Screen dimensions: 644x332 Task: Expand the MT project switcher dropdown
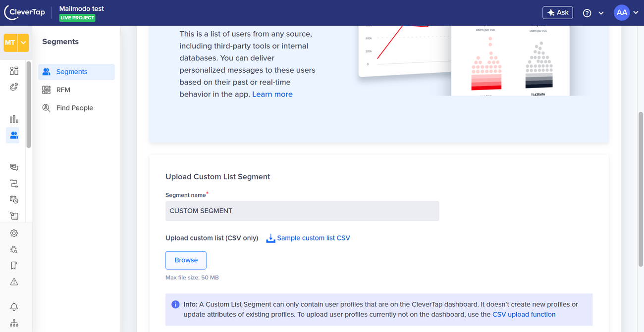coord(23,43)
